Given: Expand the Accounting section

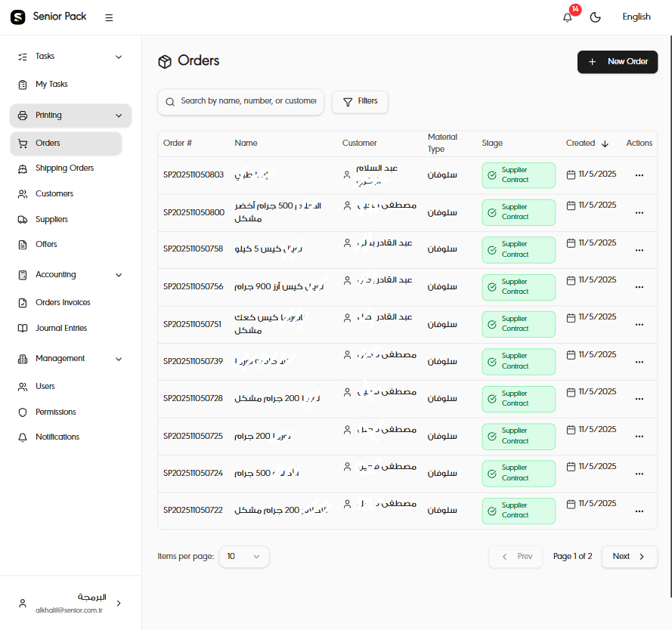Looking at the screenshot, I should tap(119, 274).
